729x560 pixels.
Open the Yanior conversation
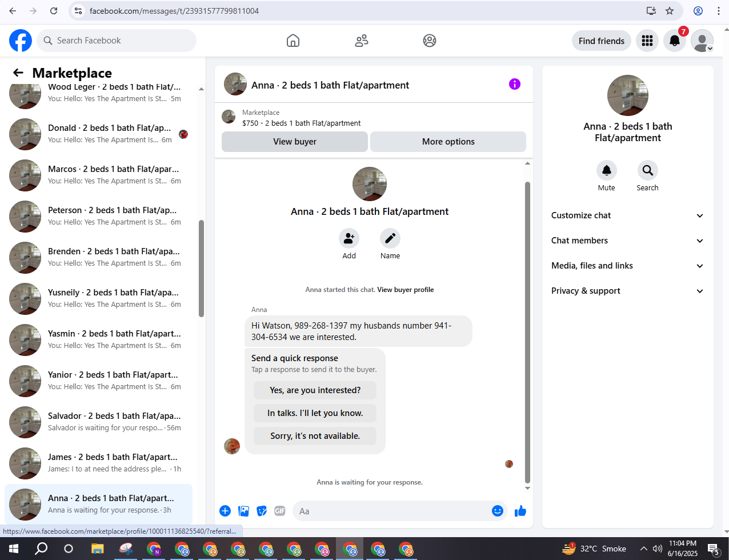pos(98,381)
